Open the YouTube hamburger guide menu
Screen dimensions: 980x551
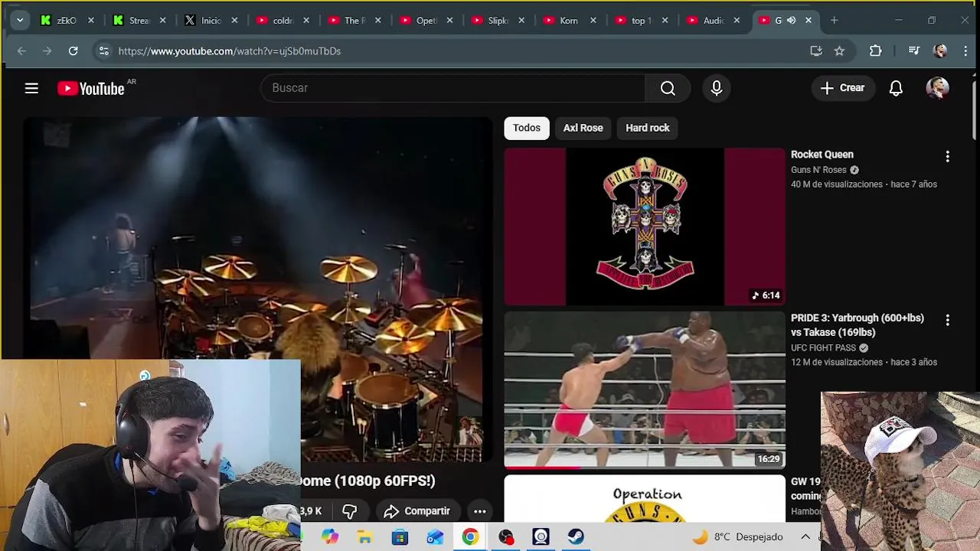[x=31, y=88]
